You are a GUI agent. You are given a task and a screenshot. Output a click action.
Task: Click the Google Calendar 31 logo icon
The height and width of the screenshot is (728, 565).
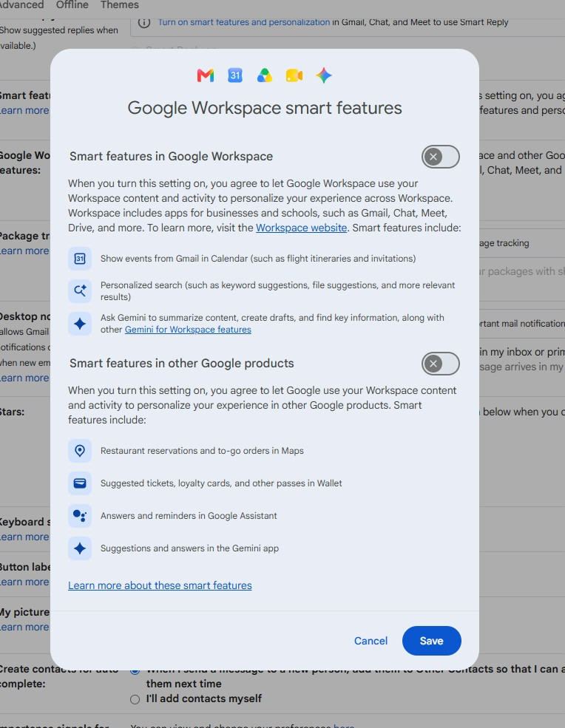click(235, 75)
